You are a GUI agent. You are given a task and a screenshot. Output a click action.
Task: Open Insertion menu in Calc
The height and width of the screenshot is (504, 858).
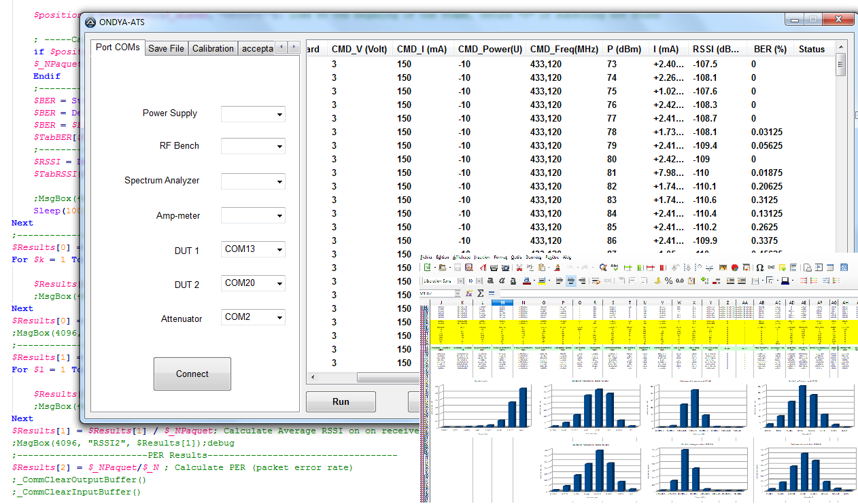[483, 257]
